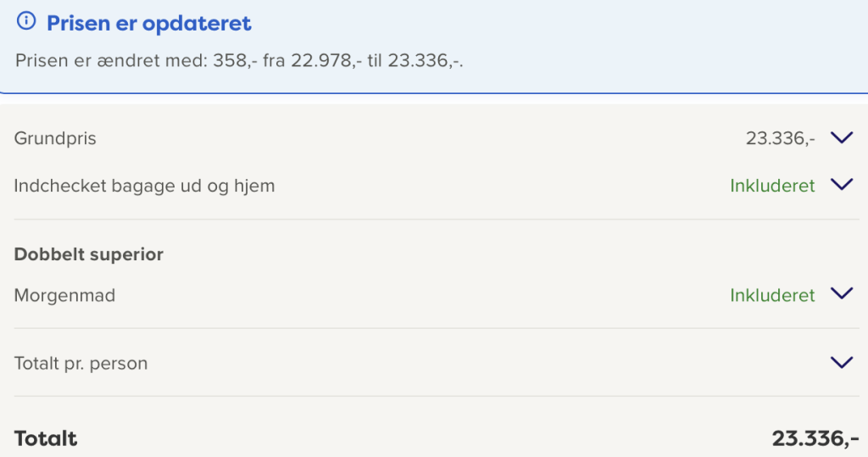The height and width of the screenshot is (457, 868).
Task: Click the Grundpris label
Action: pyautogui.click(x=55, y=138)
